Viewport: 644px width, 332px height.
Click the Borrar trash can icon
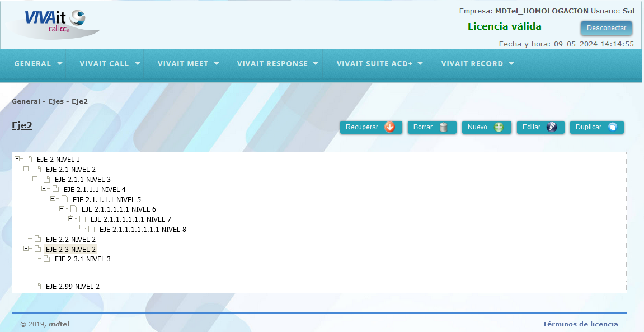[443, 127]
